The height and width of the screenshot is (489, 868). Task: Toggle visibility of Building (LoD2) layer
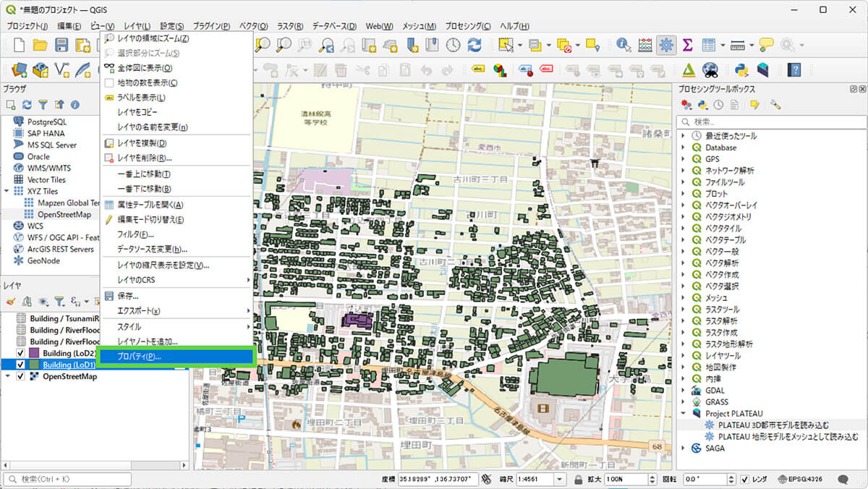(20, 353)
